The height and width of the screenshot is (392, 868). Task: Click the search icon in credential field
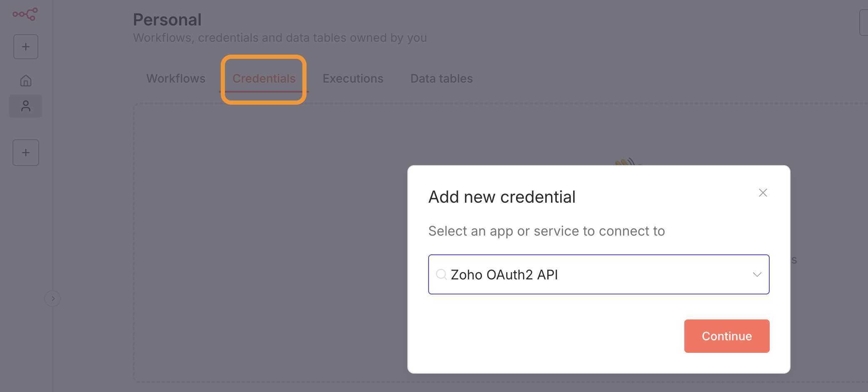441,274
